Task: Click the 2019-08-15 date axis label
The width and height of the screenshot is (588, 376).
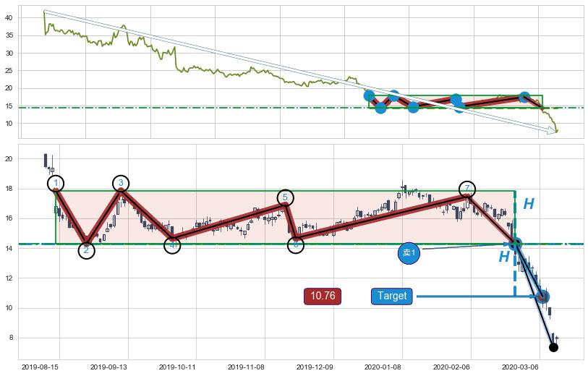Action: pos(40,367)
